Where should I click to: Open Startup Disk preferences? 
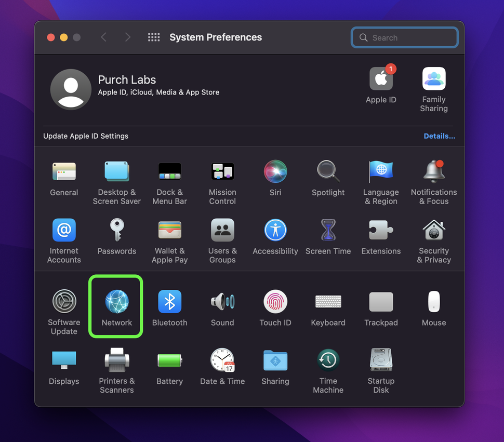(381, 371)
